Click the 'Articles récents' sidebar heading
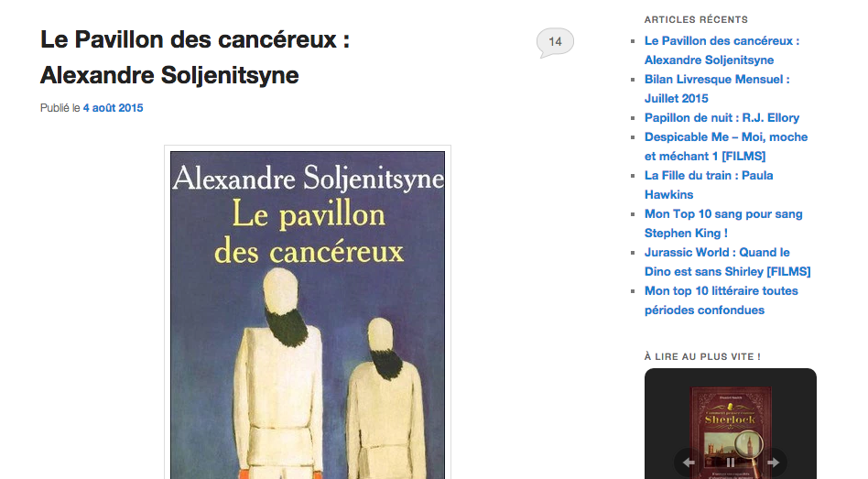Viewport: 868px width, 479px height. coord(696,19)
